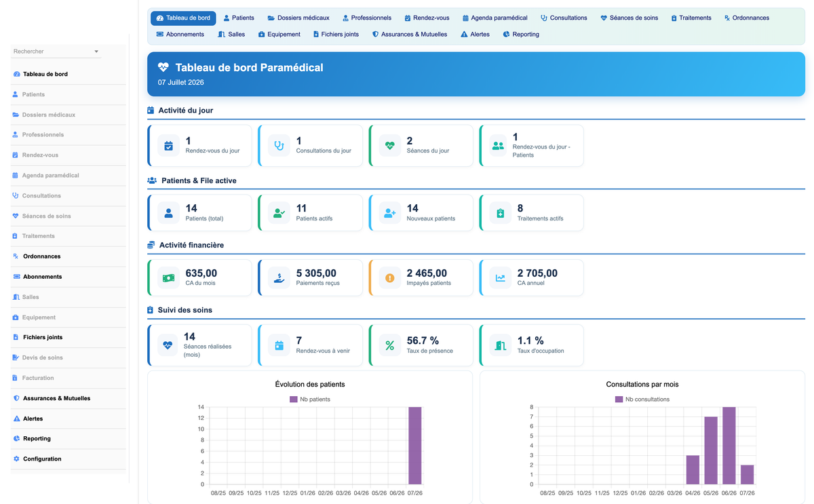Image resolution: width=814 pixels, height=504 pixels.
Task: Toggle the Nb consultations legend swatch
Action: (619, 400)
